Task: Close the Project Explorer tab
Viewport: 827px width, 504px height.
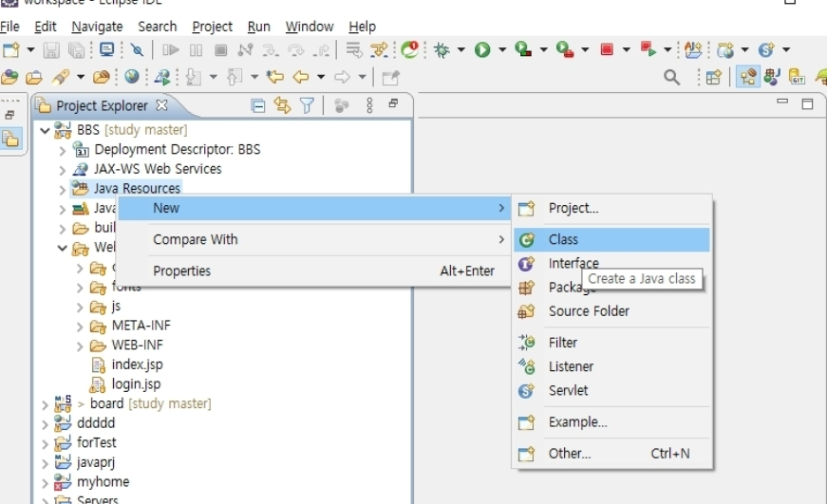Action: tap(162, 105)
